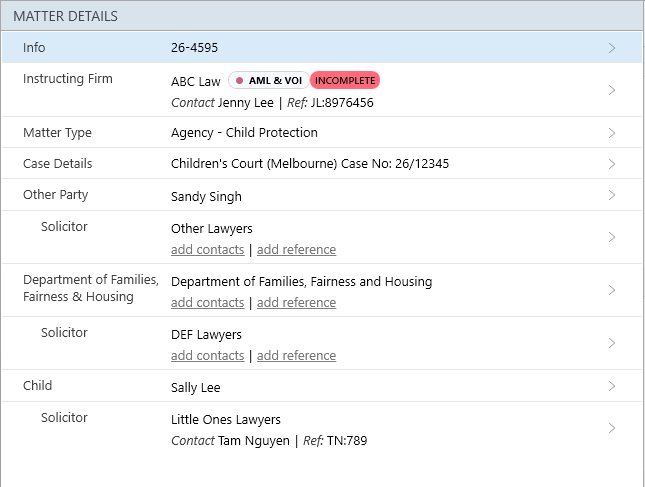Expand the Info row chevron

coord(612,48)
